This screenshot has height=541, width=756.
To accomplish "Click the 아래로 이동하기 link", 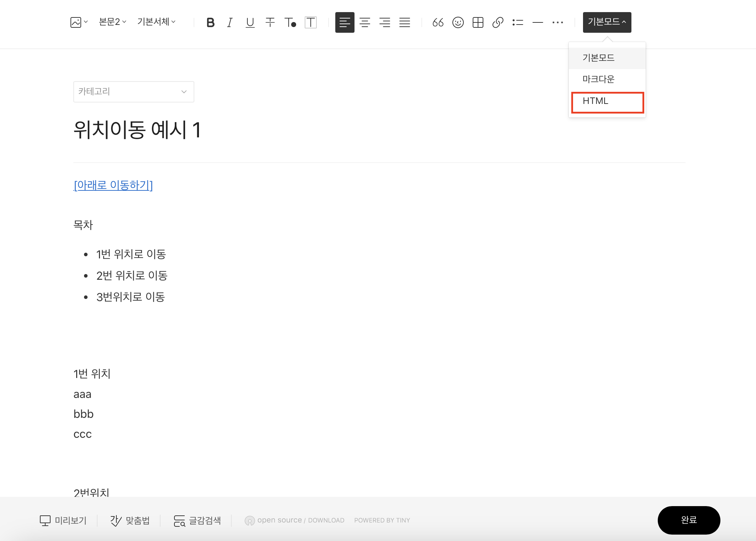I will pos(113,185).
